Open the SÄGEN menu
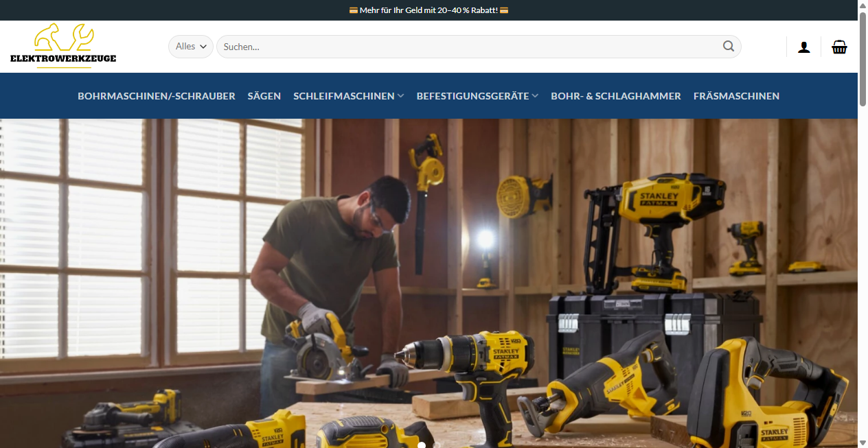Viewport: 868px width, 448px height. (264, 96)
